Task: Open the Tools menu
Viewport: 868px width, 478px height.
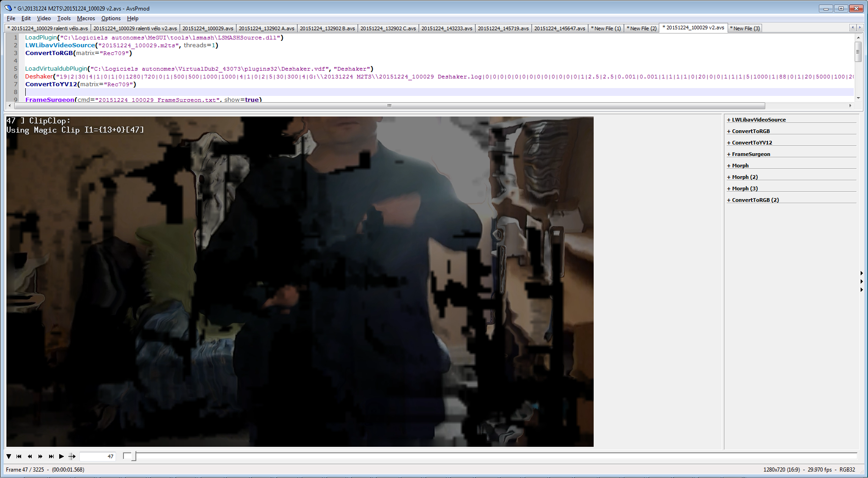Action: point(64,18)
